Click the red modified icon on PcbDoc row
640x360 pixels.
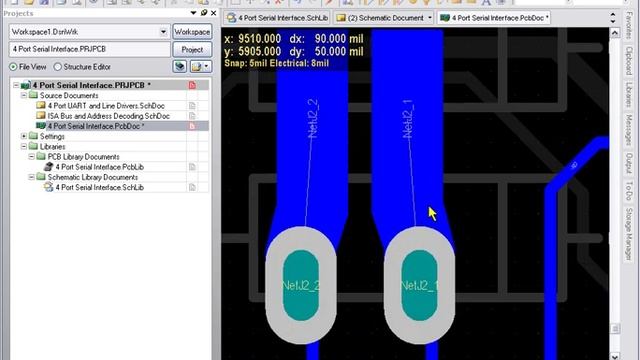coord(192,126)
